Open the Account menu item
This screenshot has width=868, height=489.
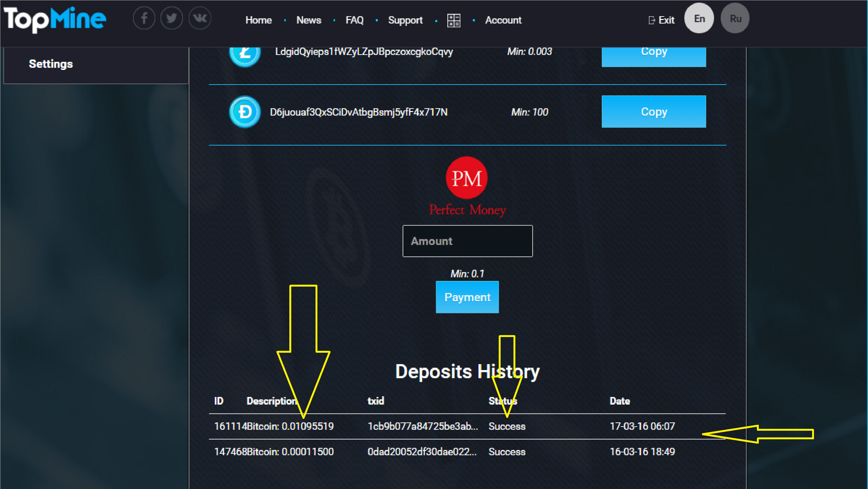click(x=503, y=20)
